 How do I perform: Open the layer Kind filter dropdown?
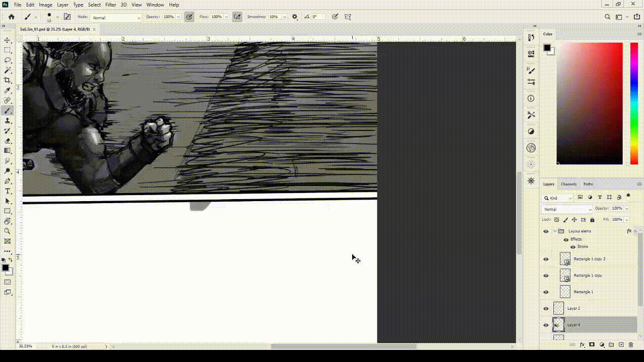(557, 198)
